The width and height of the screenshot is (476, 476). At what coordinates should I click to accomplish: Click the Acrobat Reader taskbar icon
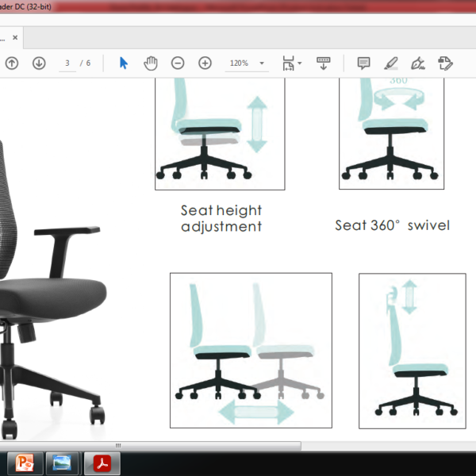pyautogui.click(x=102, y=463)
